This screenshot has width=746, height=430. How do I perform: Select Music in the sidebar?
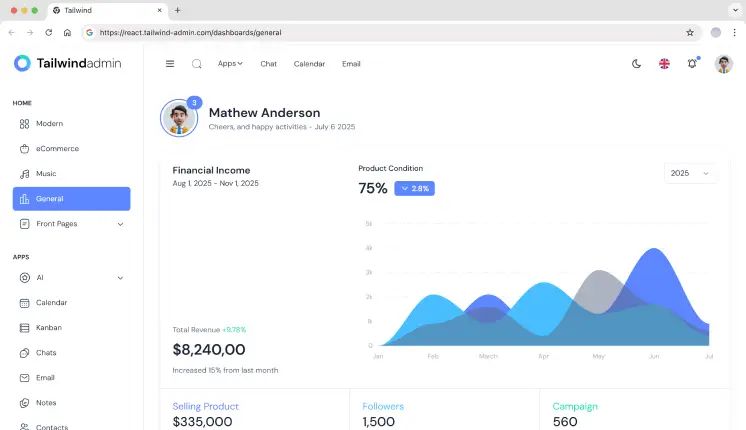46,174
